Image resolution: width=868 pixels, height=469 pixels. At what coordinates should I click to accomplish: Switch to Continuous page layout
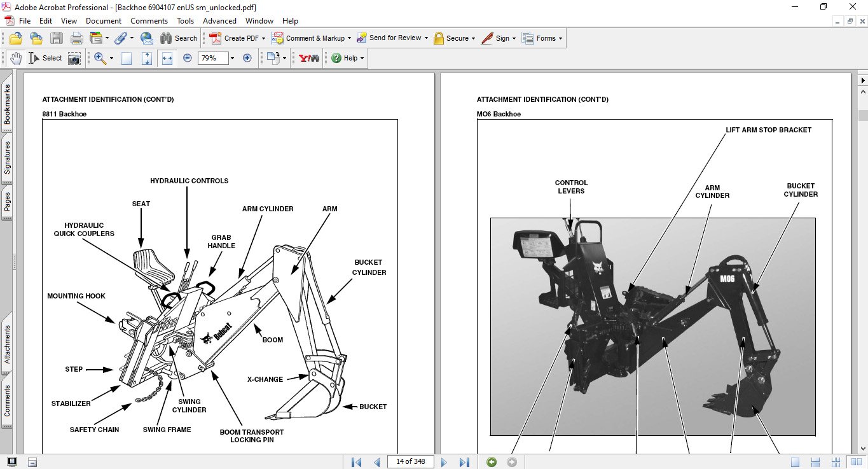coord(816,462)
